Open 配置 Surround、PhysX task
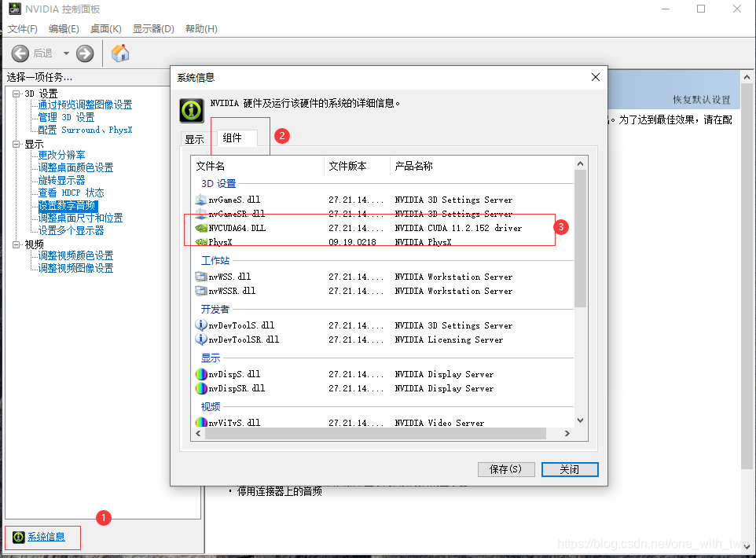This screenshot has height=558, width=756. tap(85, 130)
